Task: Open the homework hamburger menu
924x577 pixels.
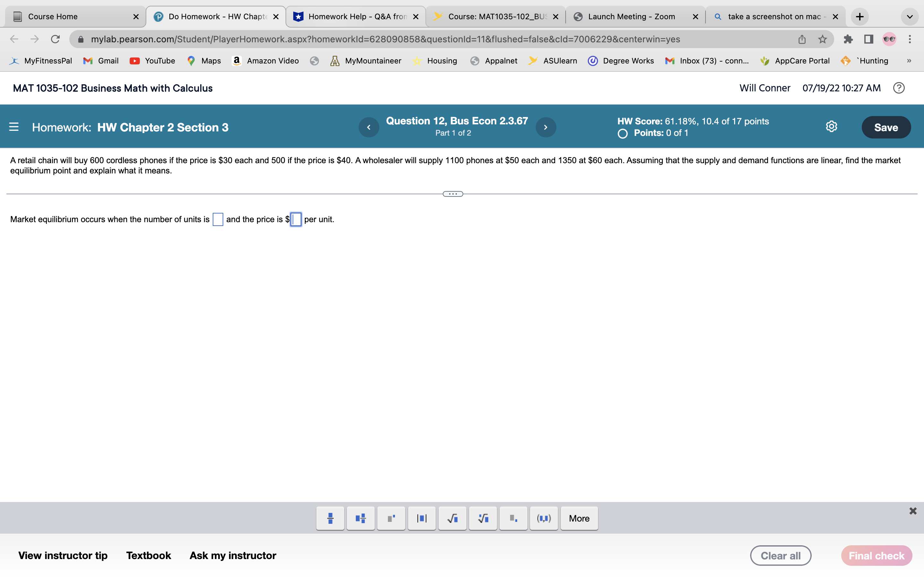Action: (x=14, y=127)
